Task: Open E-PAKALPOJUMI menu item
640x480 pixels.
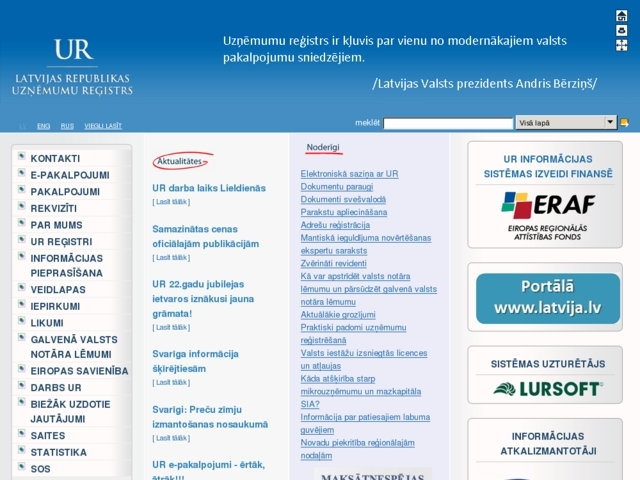Action: click(70, 175)
